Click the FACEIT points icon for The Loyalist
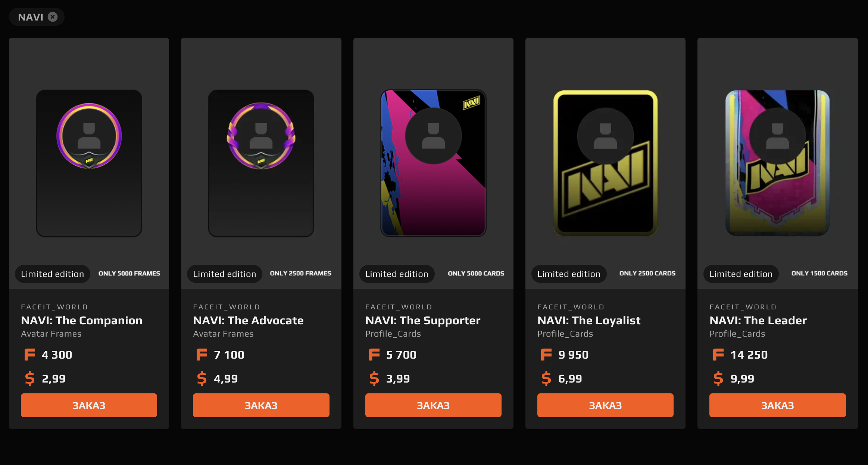This screenshot has height=465, width=868. click(x=546, y=355)
